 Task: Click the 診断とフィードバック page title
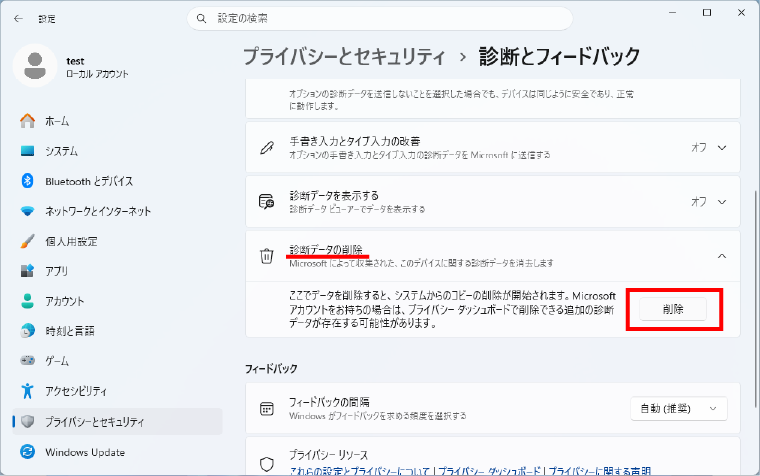(x=559, y=56)
